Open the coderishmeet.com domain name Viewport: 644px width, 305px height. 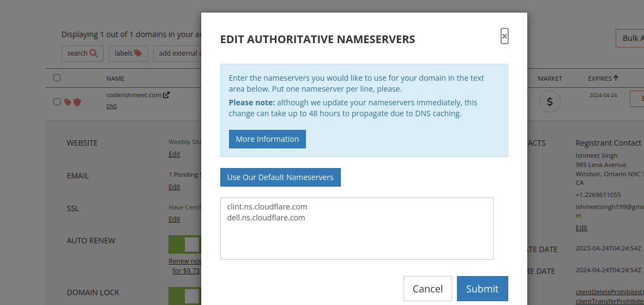[x=134, y=95]
